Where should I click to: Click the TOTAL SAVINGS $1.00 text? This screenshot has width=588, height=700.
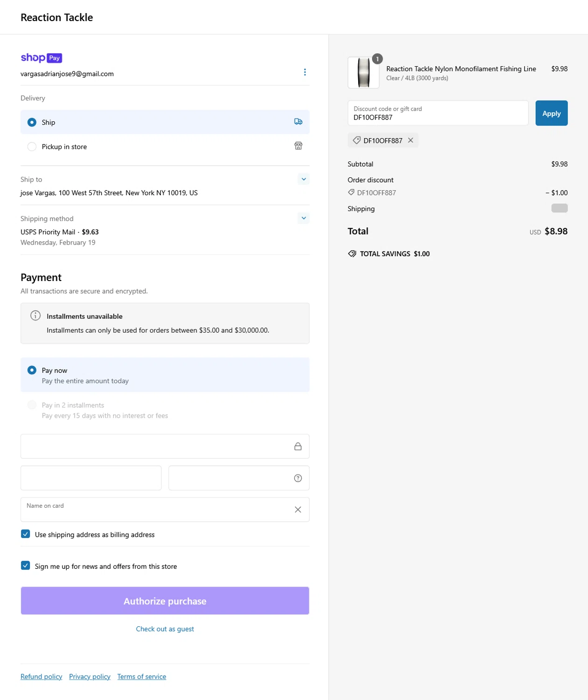pos(395,254)
